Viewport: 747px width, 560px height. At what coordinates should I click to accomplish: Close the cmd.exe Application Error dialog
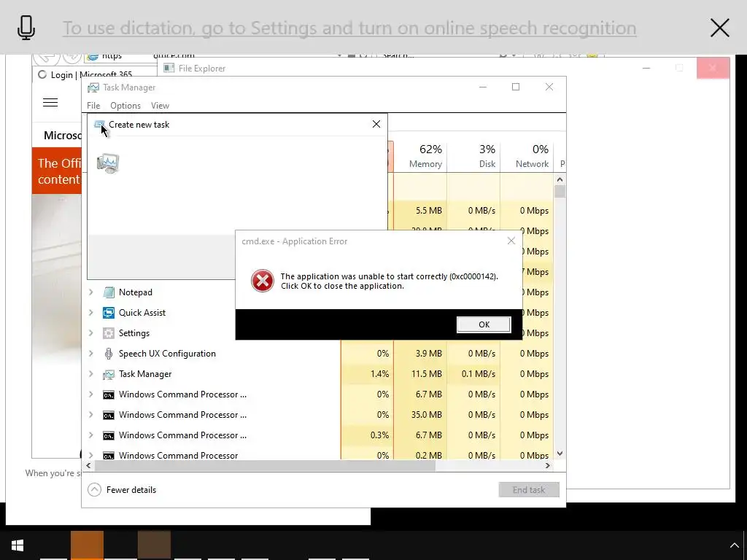[x=511, y=241]
